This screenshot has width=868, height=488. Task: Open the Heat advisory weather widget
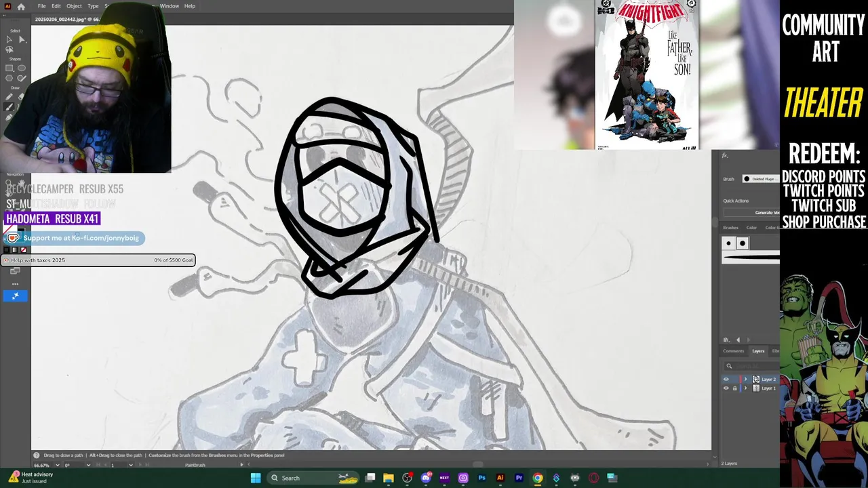31,478
